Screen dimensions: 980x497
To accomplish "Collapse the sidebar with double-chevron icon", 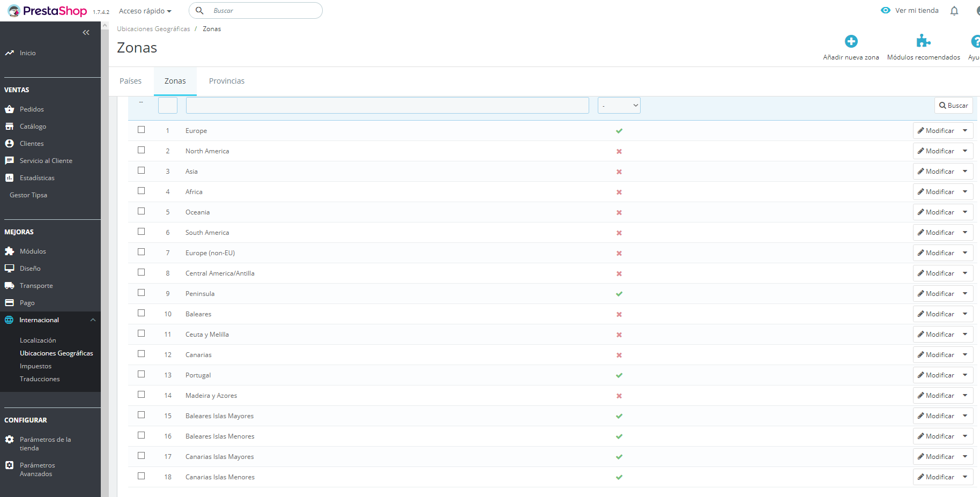I will click(x=86, y=33).
